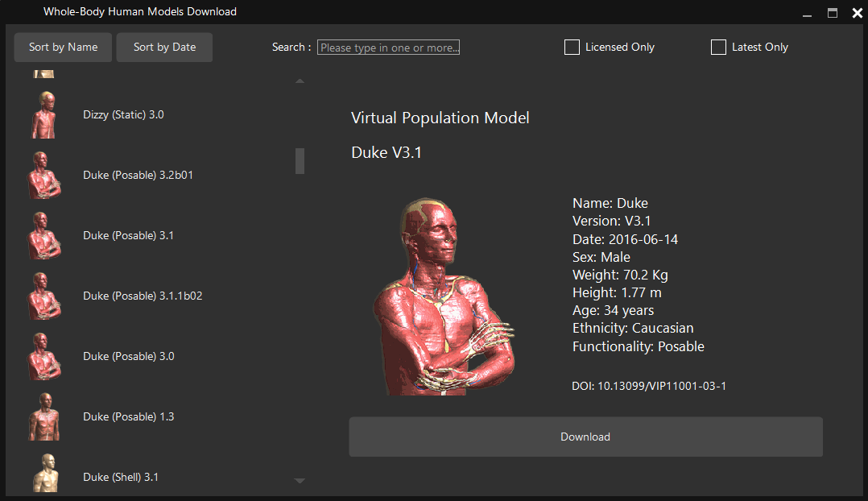
Task: Enable the Licensed Only checkbox
Action: [x=572, y=48]
